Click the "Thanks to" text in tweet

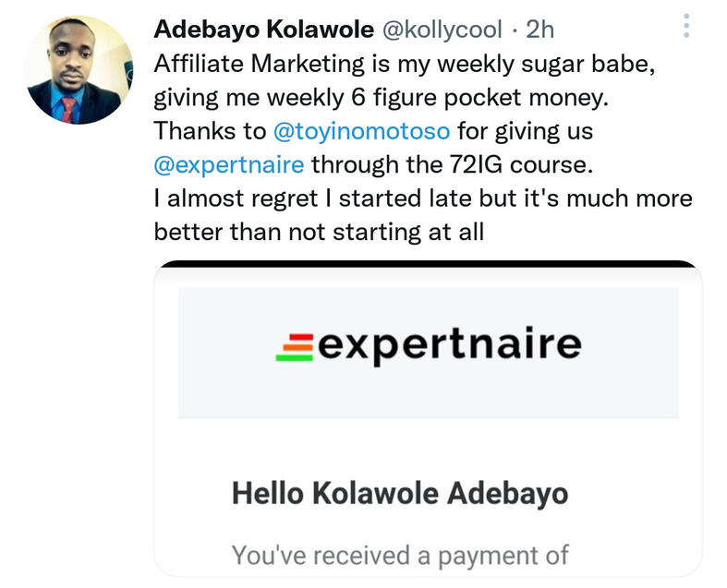tap(210, 131)
